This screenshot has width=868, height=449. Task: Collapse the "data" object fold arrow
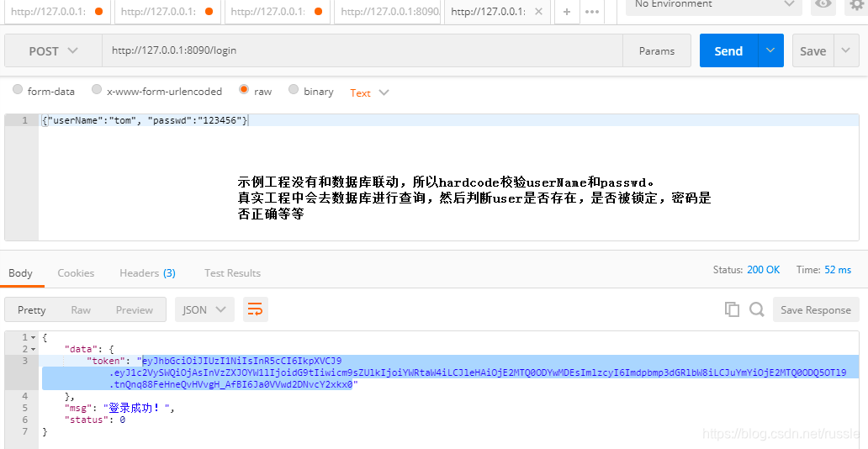pyautogui.click(x=33, y=349)
